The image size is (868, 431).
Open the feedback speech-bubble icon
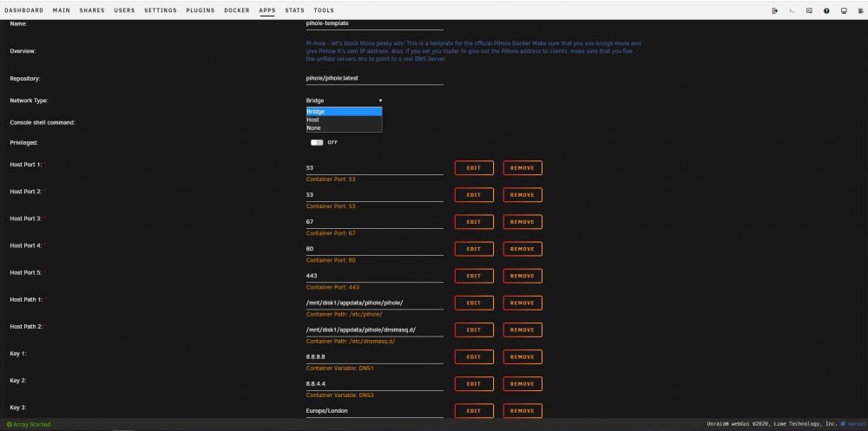click(x=809, y=10)
